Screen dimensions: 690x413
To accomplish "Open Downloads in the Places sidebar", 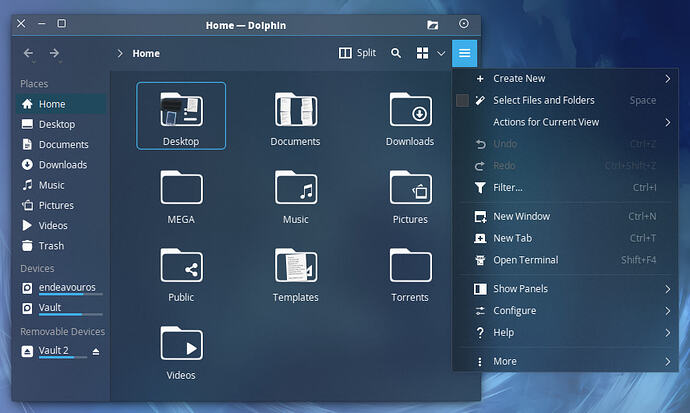I will (62, 165).
